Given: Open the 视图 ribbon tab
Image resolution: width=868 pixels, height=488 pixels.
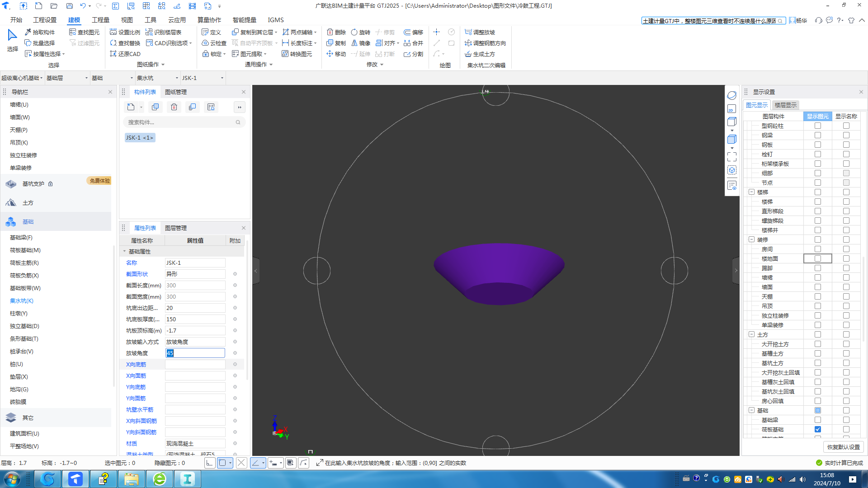Looking at the screenshot, I should (x=127, y=20).
